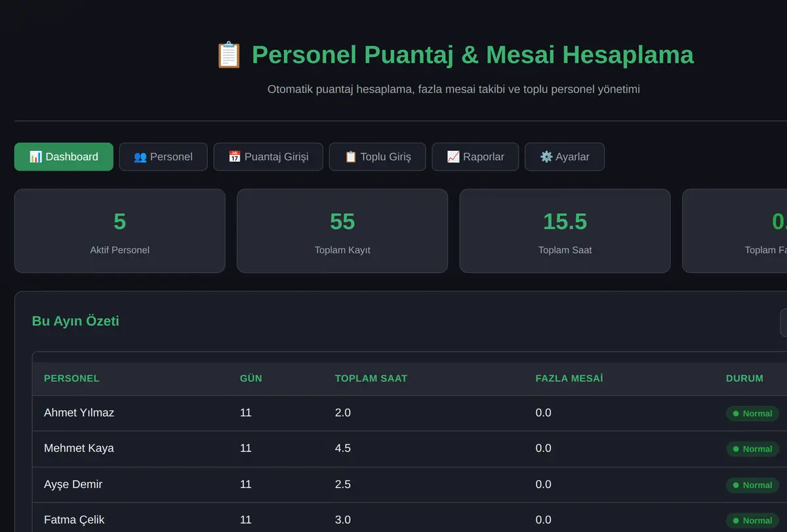Click the Toplam Saat card showing 15.5
The height and width of the screenshot is (532, 787).
pos(565,231)
